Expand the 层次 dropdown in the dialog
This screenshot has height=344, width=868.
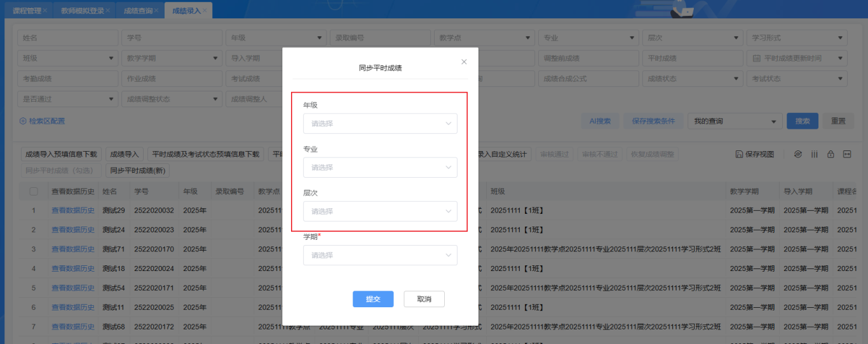(x=380, y=211)
